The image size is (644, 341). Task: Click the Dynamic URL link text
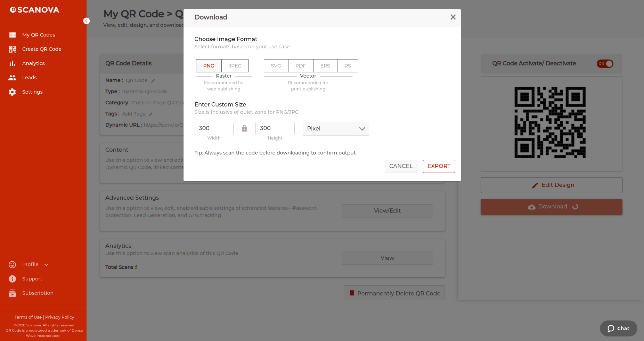pyautogui.click(x=163, y=125)
